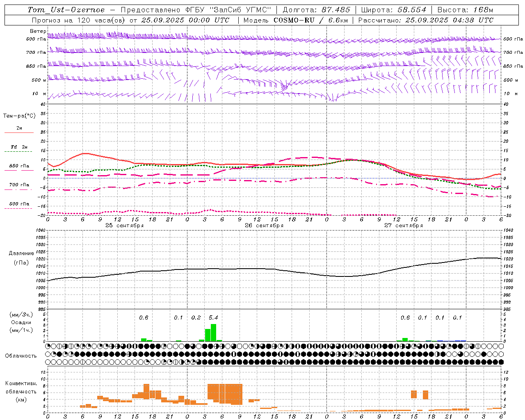Click the Конвективн. convective cloud label

point(21,383)
